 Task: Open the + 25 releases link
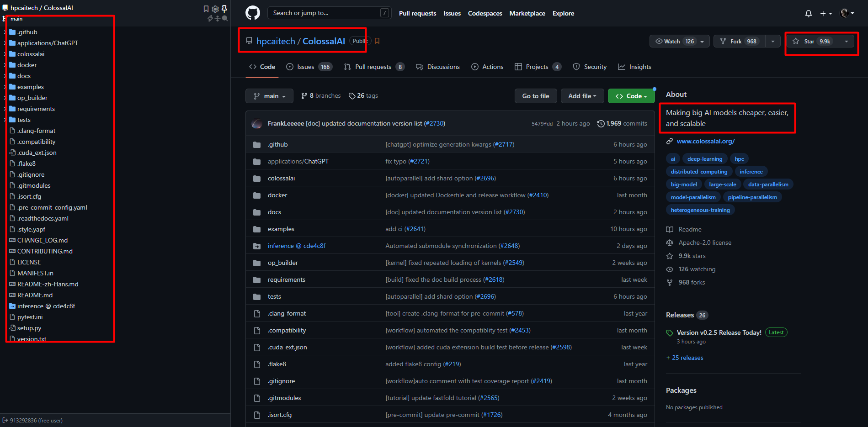(685, 358)
